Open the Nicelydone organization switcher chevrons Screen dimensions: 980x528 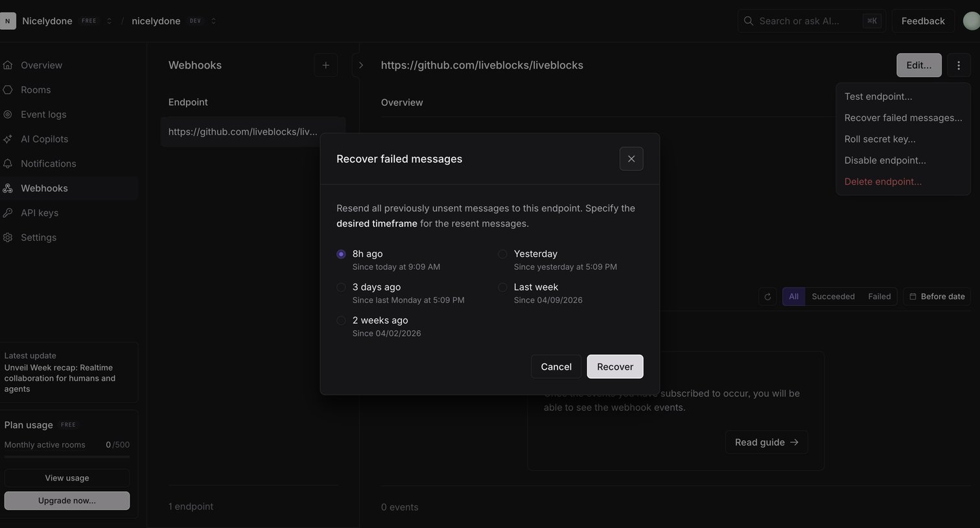click(x=109, y=21)
